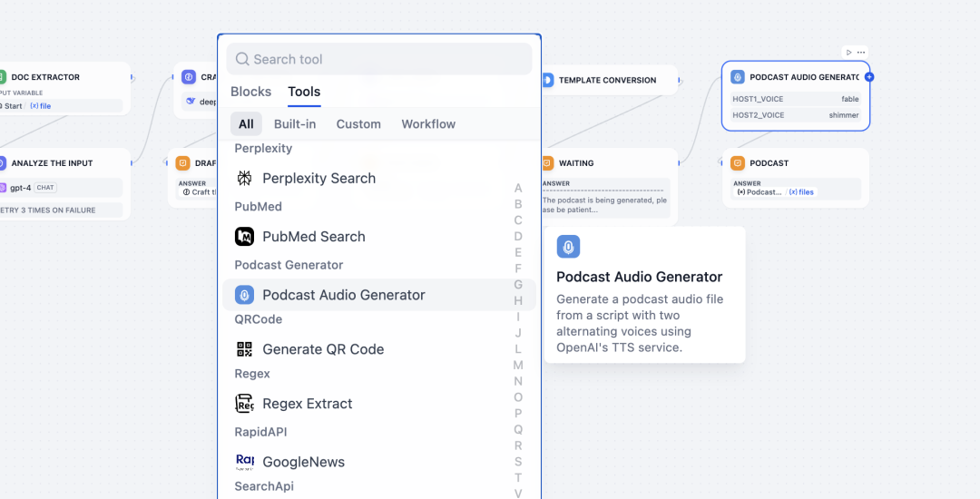Jump to letter Q in index
This screenshot has height=499, width=980.
point(518,430)
